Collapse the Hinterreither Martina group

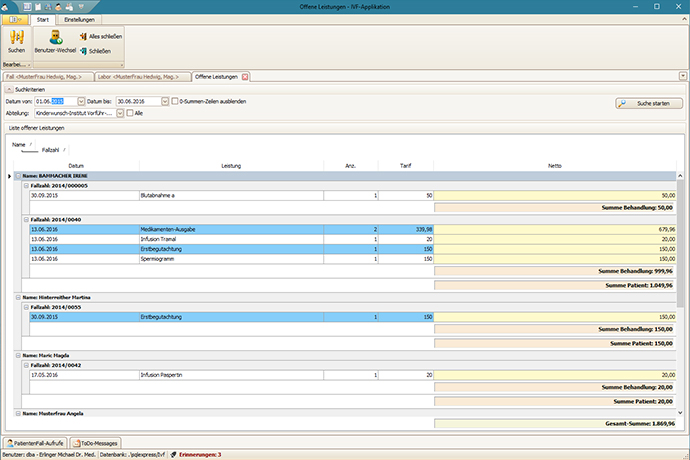click(18, 298)
